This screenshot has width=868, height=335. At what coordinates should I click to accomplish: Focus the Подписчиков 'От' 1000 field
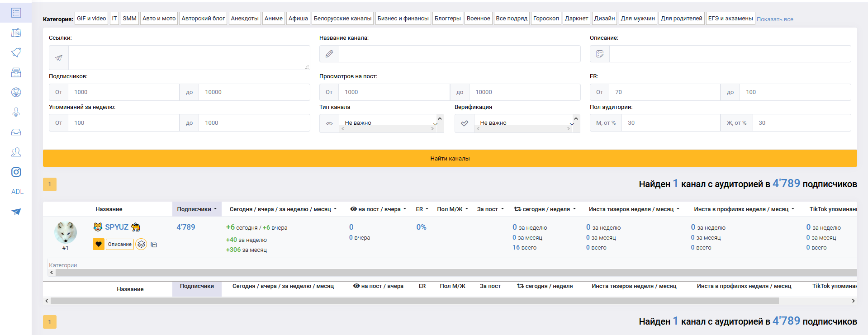coord(123,92)
